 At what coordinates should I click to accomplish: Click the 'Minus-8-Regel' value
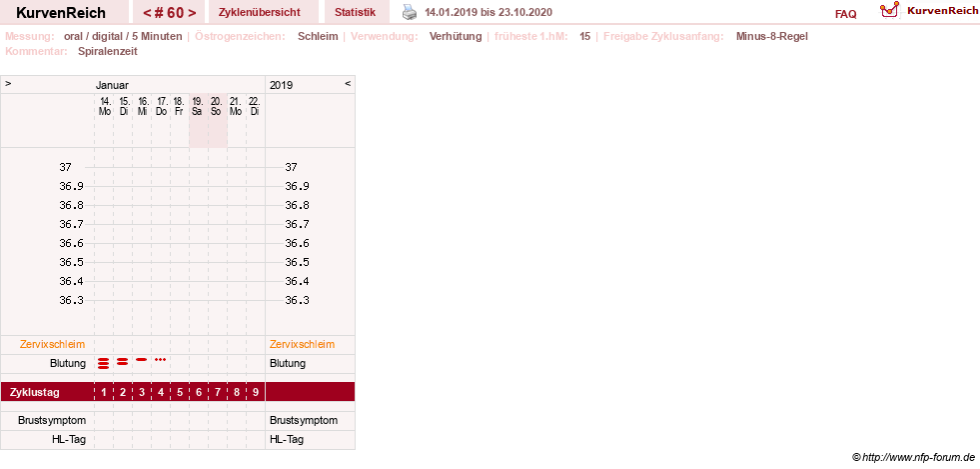pyautogui.click(x=772, y=36)
